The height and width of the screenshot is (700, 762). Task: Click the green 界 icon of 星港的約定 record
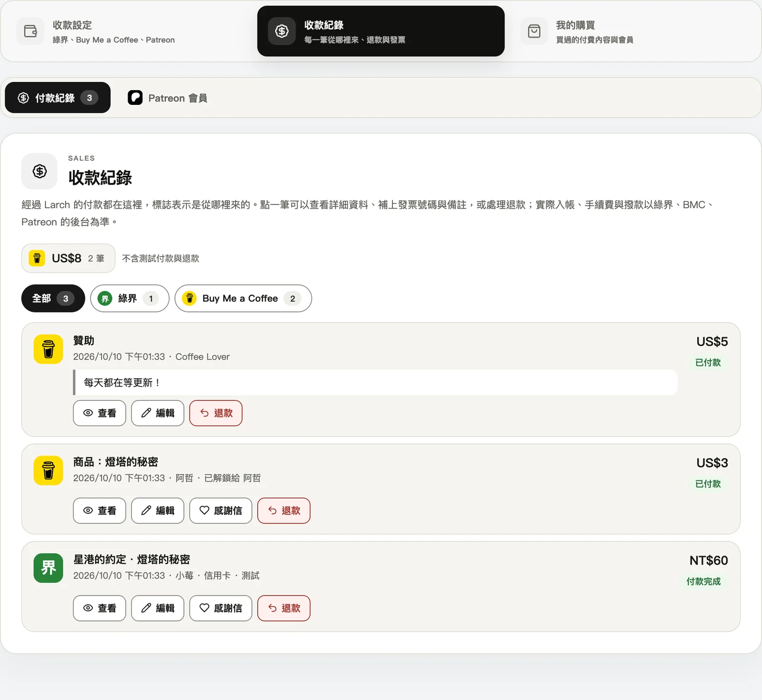49,568
